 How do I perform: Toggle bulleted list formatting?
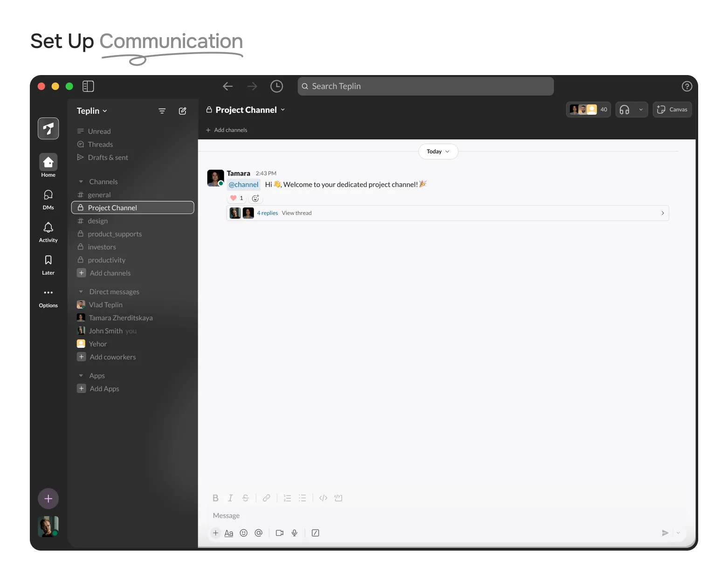(302, 498)
